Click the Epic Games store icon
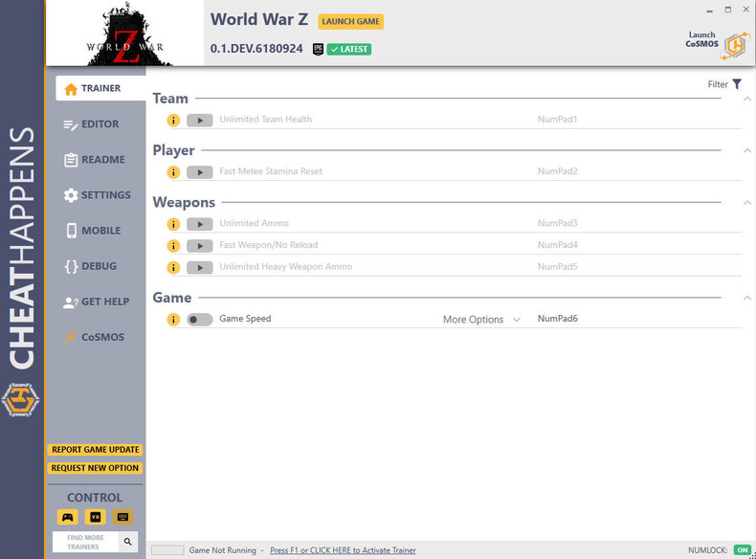Screen dimensions: 756x559 [318, 49]
